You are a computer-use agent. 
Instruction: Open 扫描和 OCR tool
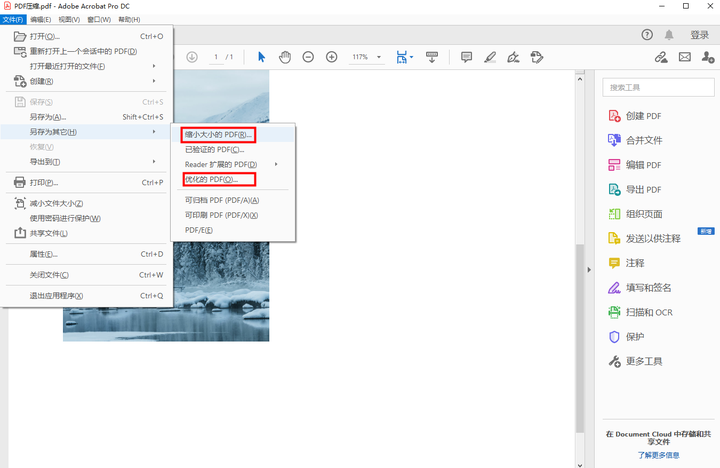640,312
